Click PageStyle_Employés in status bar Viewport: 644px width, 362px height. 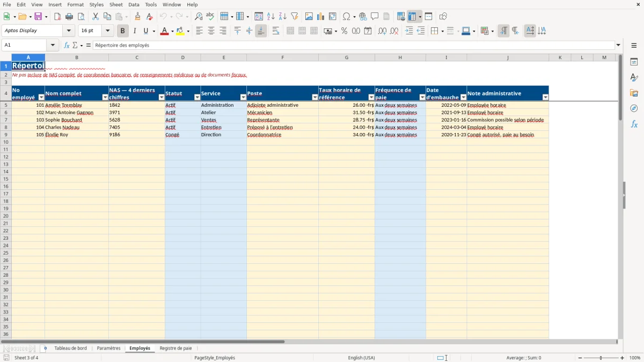(215, 358)
